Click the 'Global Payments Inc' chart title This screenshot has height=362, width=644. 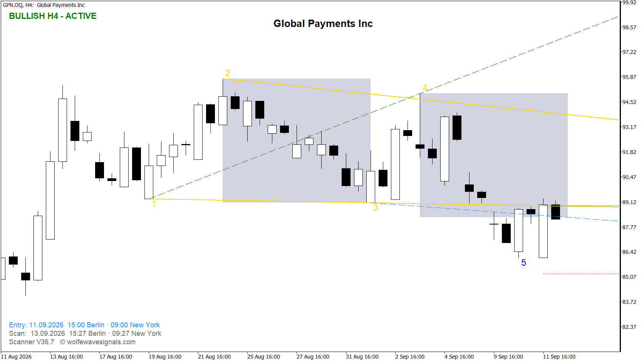click(x=323, y=23)
